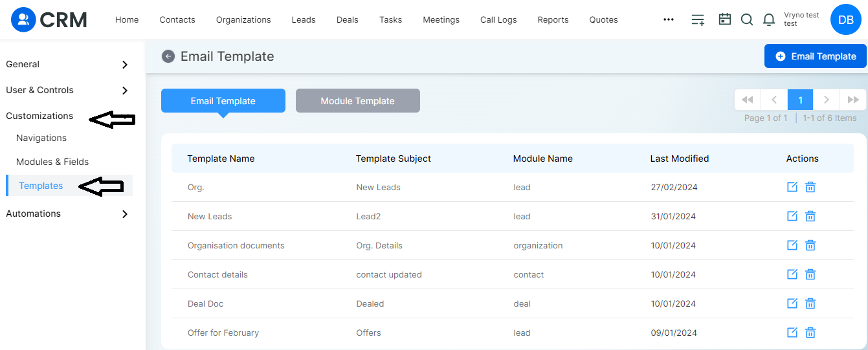868x350 pixels.
Task: Click the back arrow beside Email Template title
Action: 168,56
